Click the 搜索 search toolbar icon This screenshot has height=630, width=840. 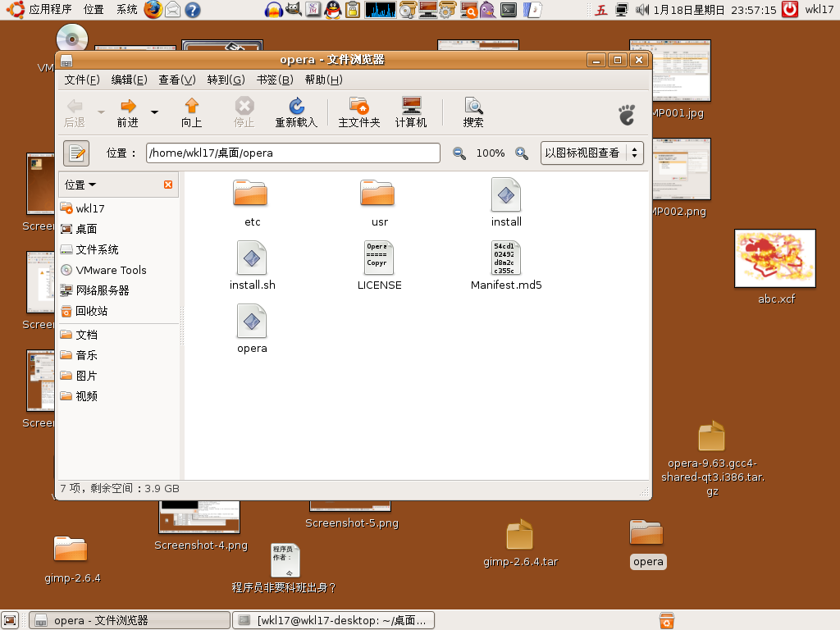[x=473, y=113]
